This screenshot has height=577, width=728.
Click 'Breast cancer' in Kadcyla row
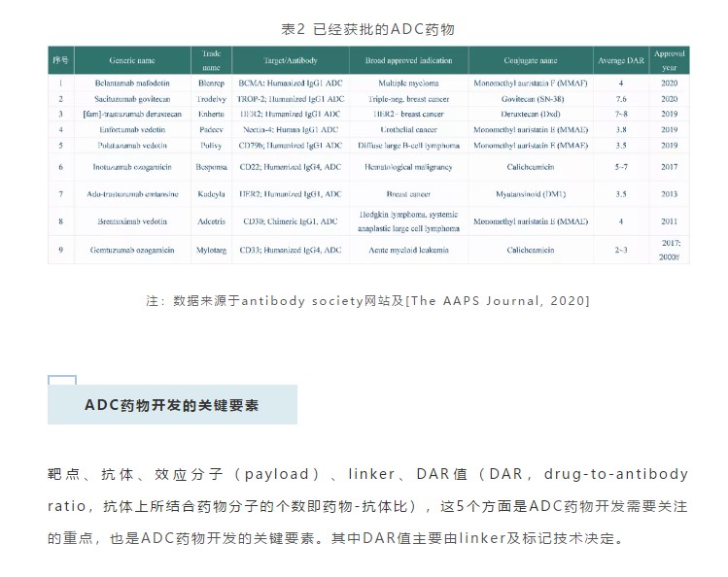[408, 194]
